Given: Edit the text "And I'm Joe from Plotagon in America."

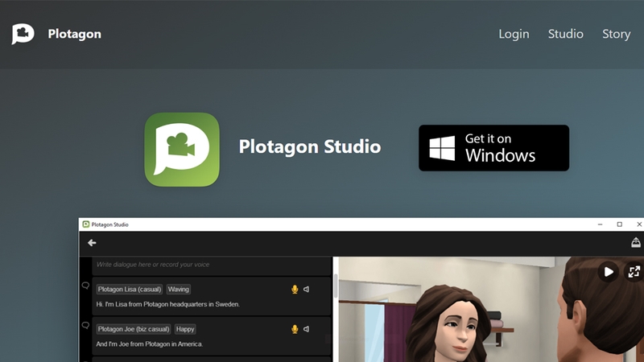Looking at the screenshot, I should coord(150,344).
